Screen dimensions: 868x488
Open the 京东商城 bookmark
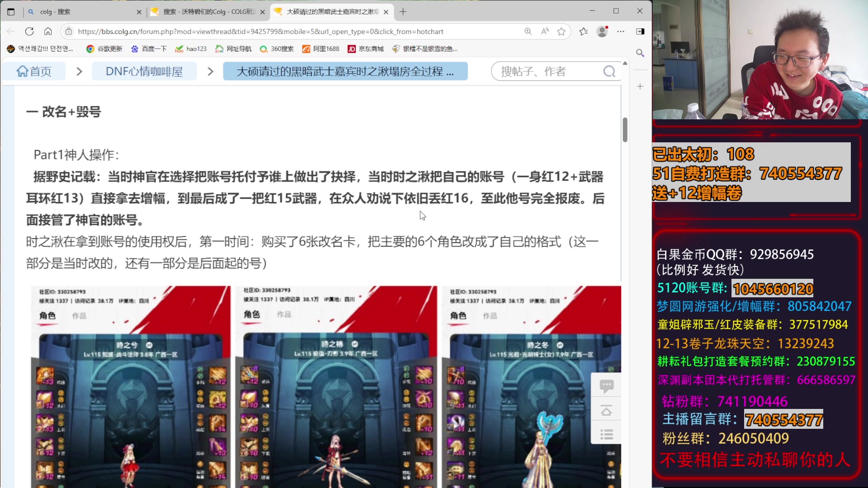[x=366, y=49]
